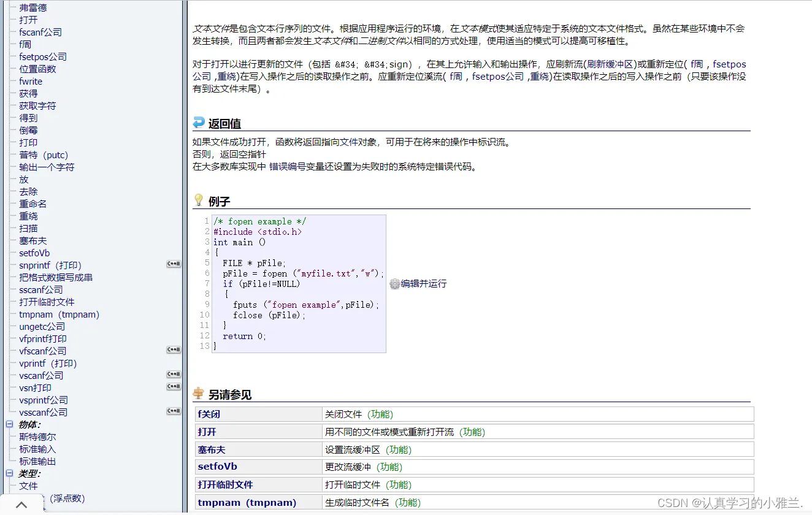Image resolution: width=812 pixels, height=515 pixels.
Task: Select 打印 in sidebar
Action: [28, 142]
